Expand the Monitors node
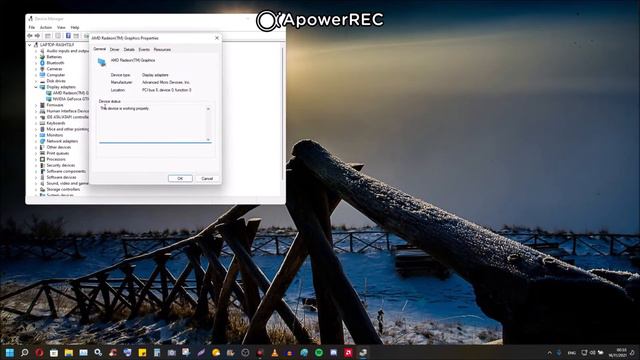 pyautogui.click(x=36, y=135)
